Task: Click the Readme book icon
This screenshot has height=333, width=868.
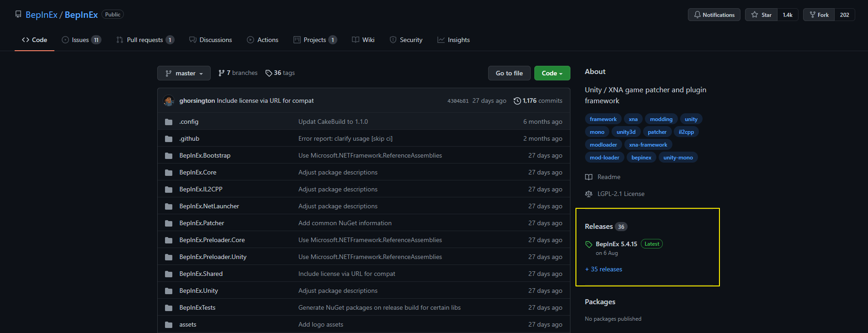Action: [589, 177]
